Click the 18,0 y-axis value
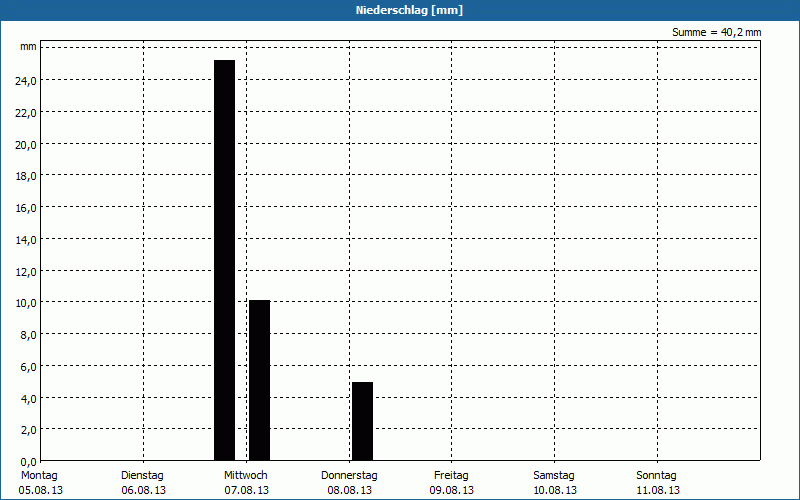The image size is (800, 500). [x=26, y=176]
